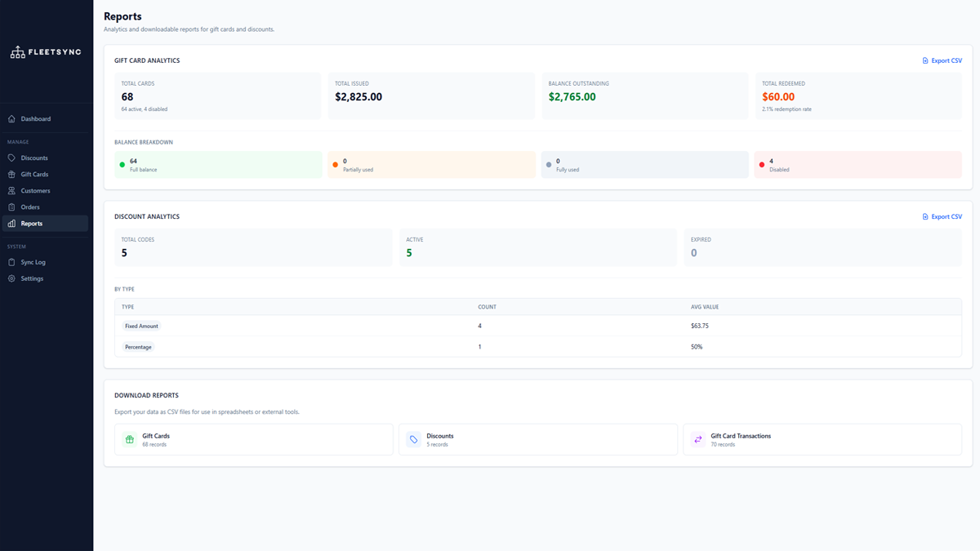The height and width of the screenshot is (551, 980).
Task: Click the green Full balance tile
Action: tap(218, 165)
